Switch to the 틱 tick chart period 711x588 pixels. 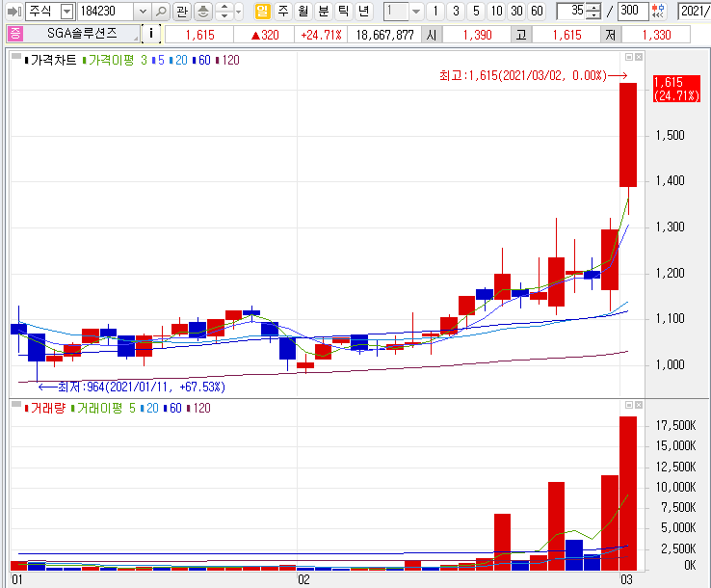343,11
